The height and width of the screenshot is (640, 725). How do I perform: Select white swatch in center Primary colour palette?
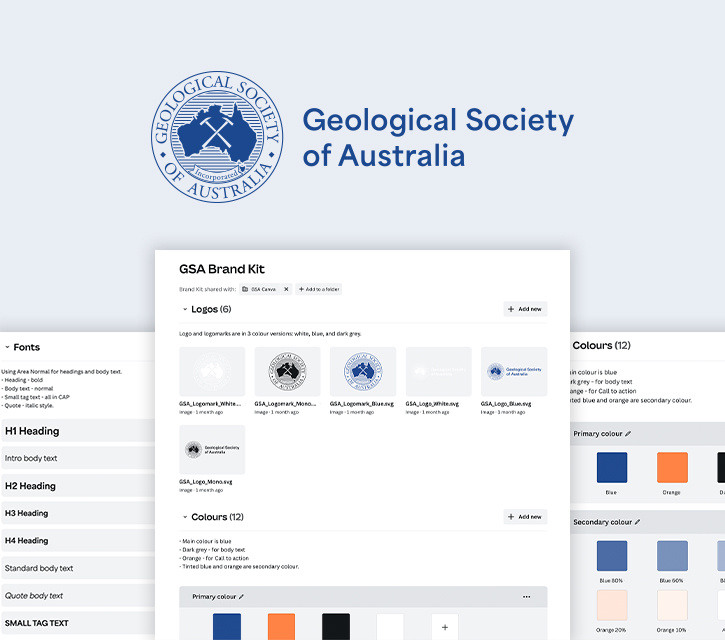[x=390, y=627]
